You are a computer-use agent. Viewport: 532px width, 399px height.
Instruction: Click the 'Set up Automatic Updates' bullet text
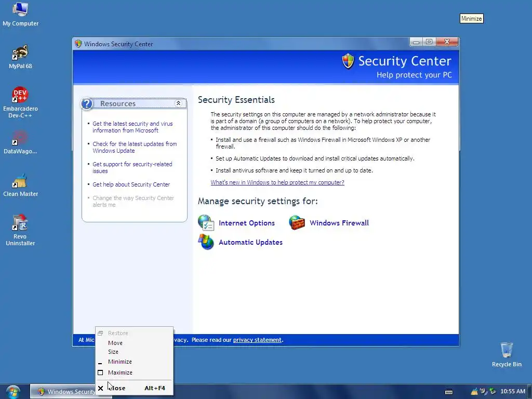pos(315,158)
